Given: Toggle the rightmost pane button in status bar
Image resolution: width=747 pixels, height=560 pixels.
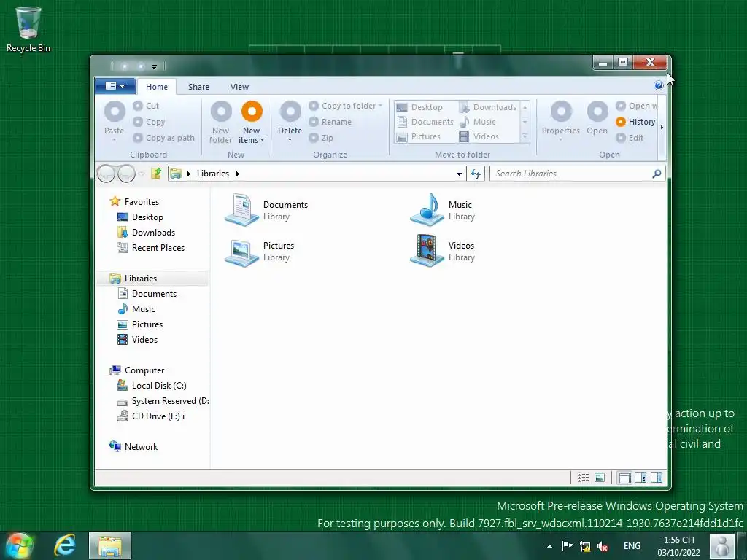Looking at the screenshot, I should pyautogui.click(x=657, y=478).
